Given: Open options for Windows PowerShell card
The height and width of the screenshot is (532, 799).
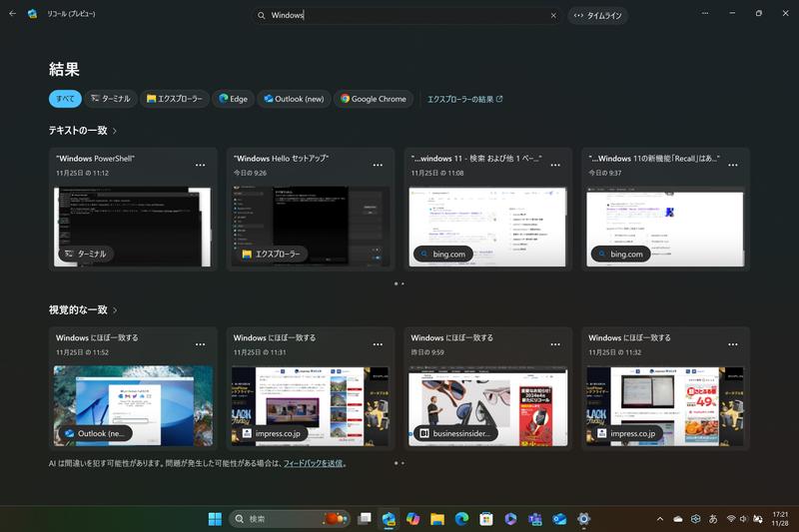Looking at the screenshot, I should pos(201,165).
